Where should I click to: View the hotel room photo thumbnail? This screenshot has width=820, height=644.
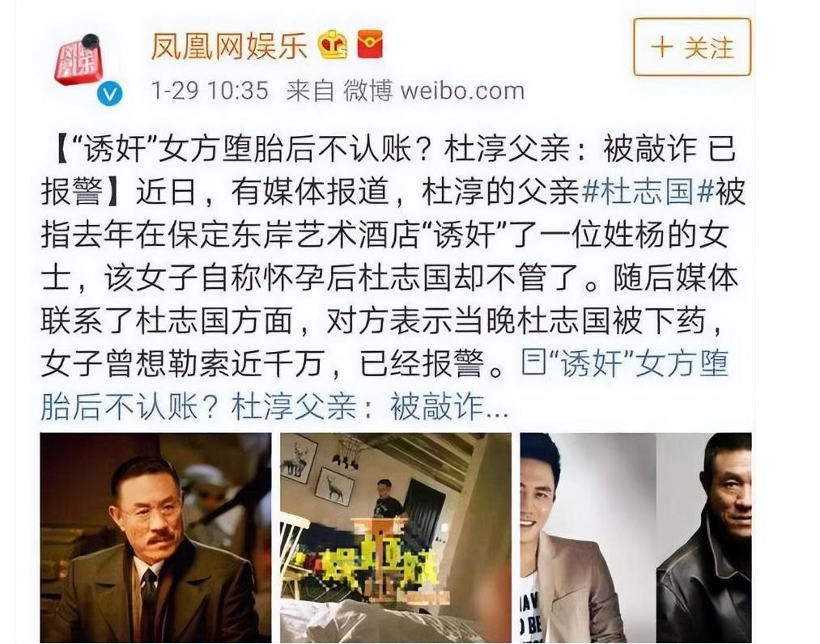click(396, 538)
